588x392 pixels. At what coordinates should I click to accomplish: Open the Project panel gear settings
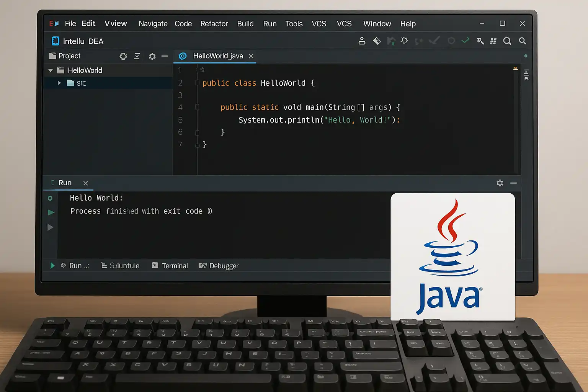click(x=152, y=56)
